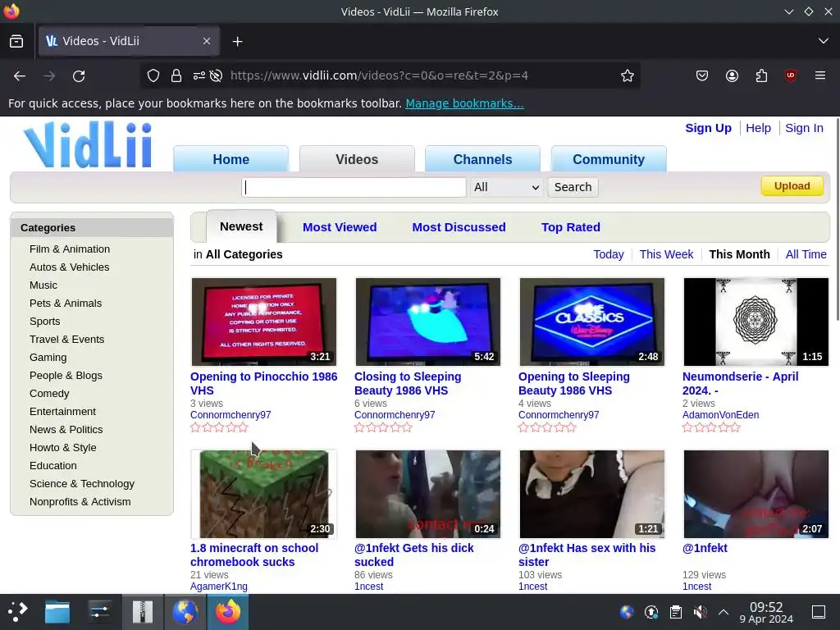Open the tracking protection shield icon

[153, 76]
